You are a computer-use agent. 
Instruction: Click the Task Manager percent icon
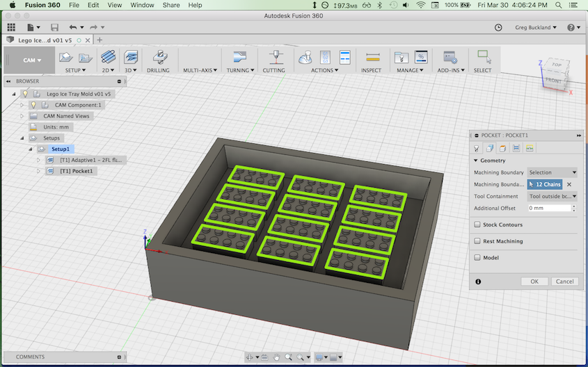[421, 57]
